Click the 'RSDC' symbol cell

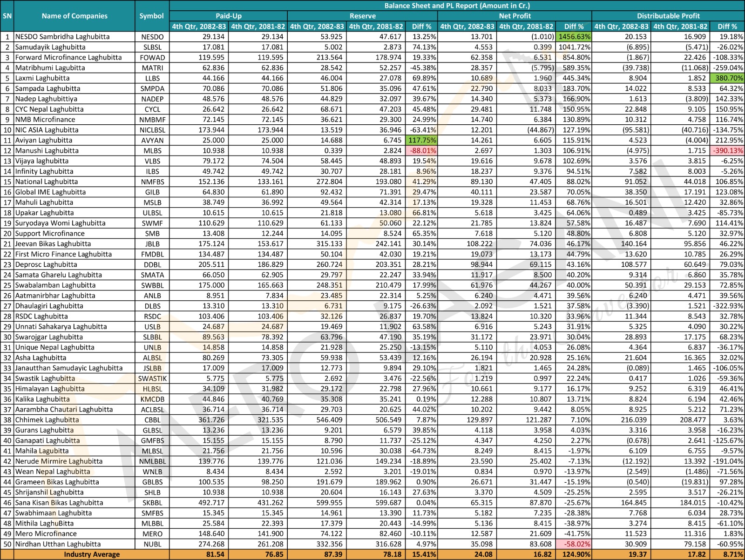(x=152, y=316)
